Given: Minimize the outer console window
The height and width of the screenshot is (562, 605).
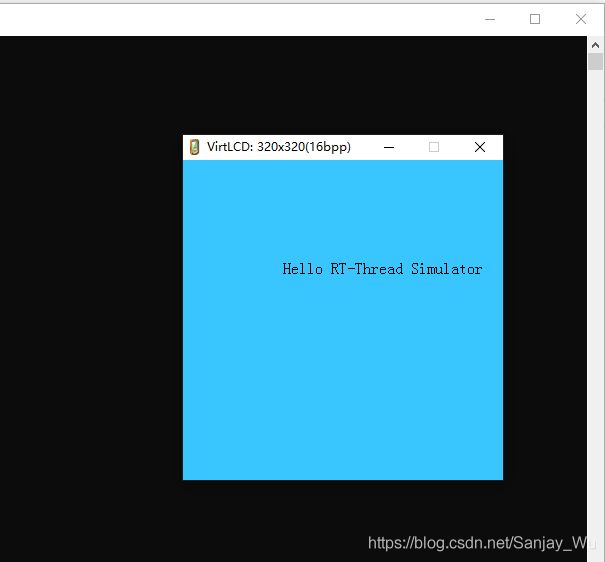Looking at the screenshot, I should (x=490, y=19).
